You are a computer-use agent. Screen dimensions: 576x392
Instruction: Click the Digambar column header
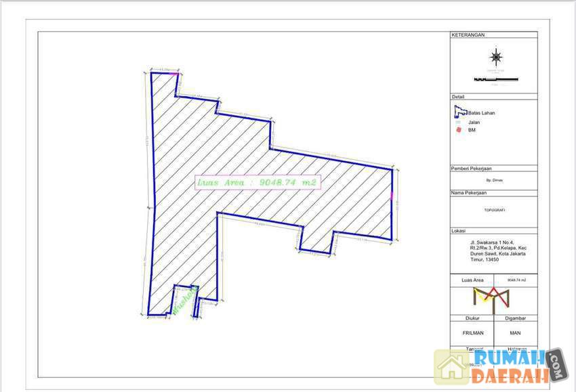coord(515,317)
